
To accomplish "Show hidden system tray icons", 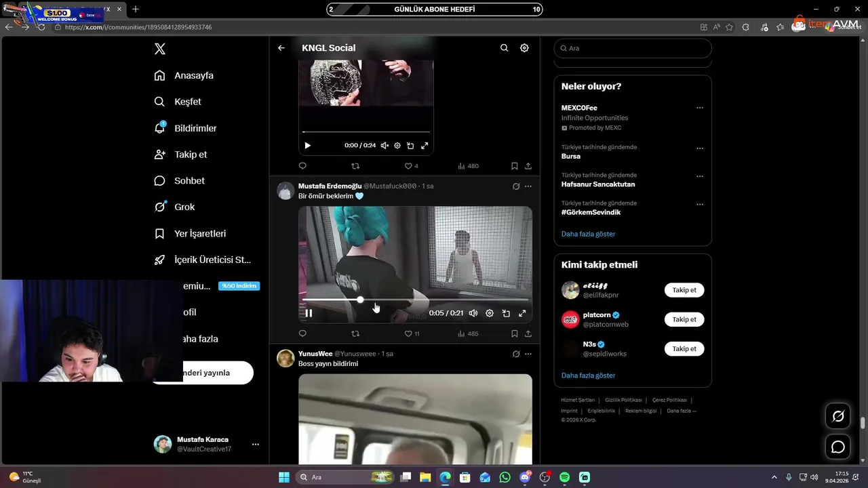I will [774, 477].
